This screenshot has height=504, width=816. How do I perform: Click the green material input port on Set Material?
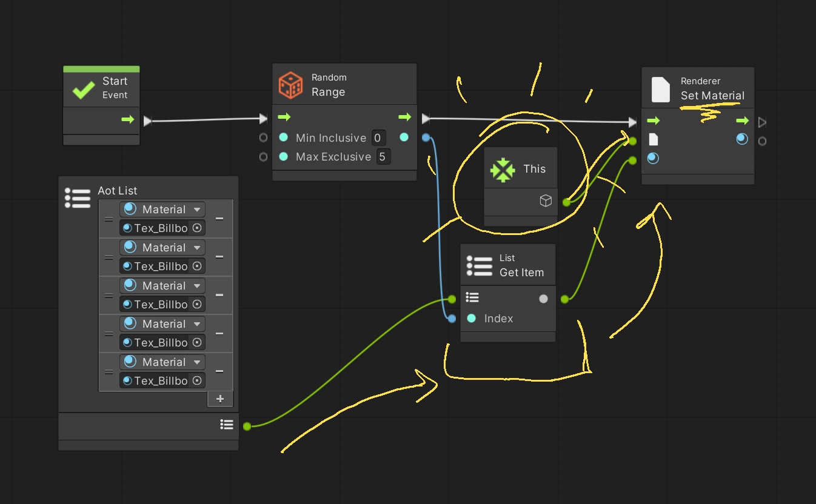633,161
